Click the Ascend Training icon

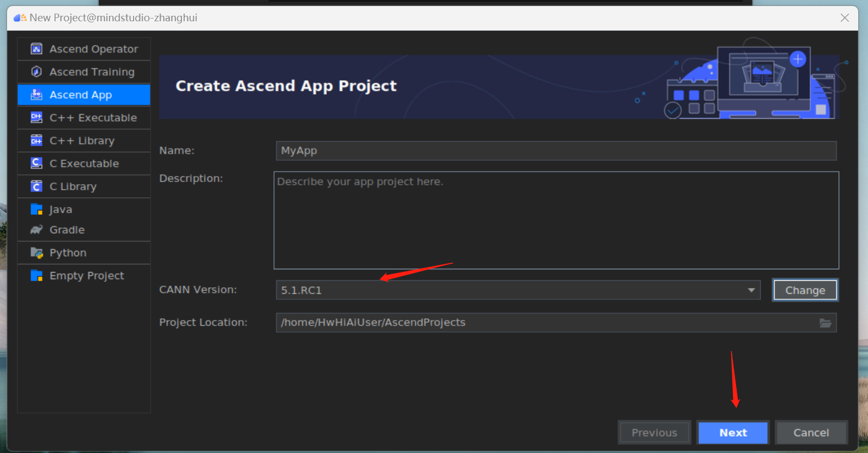point(37,72)
